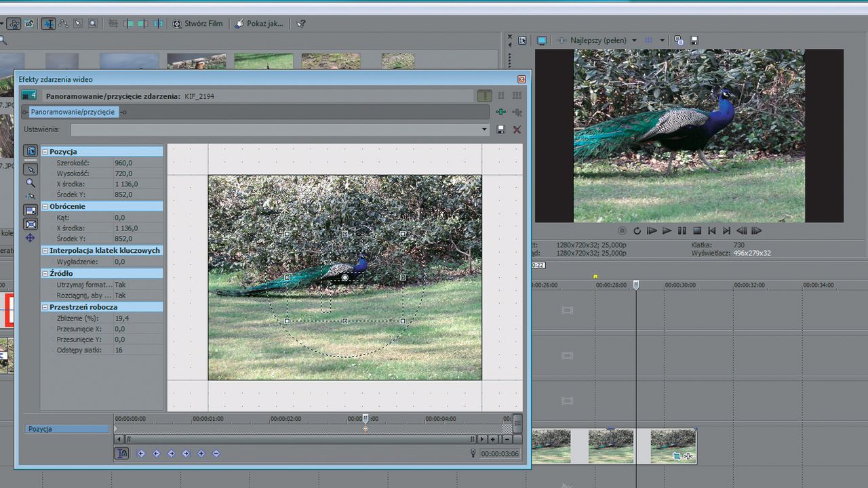Image resolution: width=868 pixels, height=488 pixels.
Task: Delete preset with red X icon
Action: 517,129
